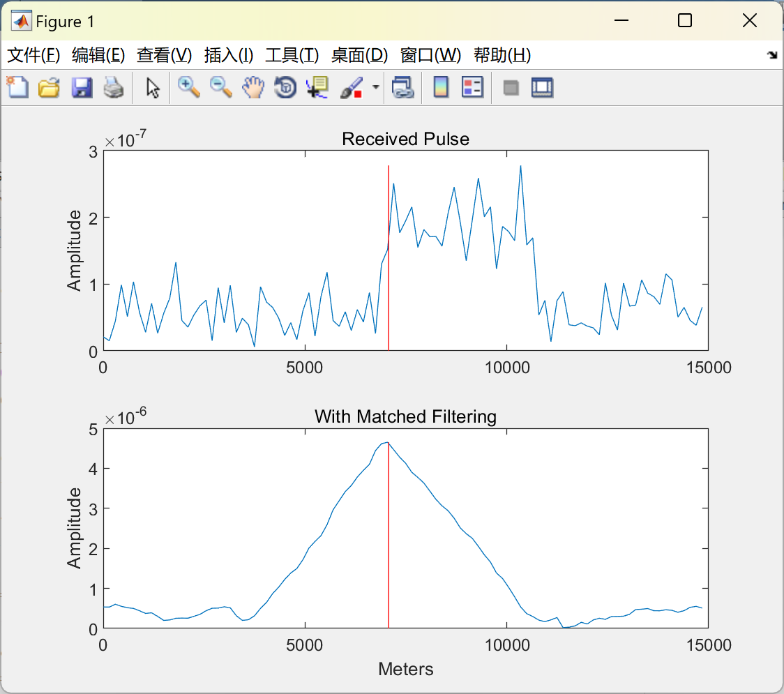Open a file with the folder icon
Image resolution: width=784 pixels, height=694 pixels.
pyautogui.click(x=49, y=87)
